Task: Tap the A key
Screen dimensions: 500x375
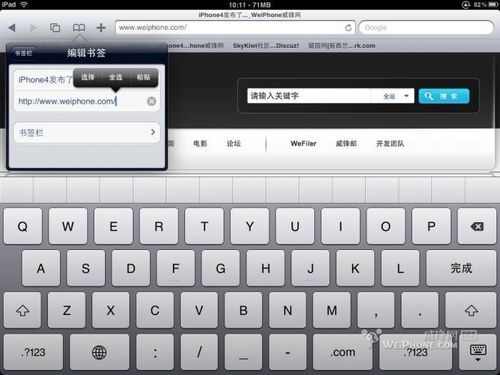Action: [x=41, y=268]
